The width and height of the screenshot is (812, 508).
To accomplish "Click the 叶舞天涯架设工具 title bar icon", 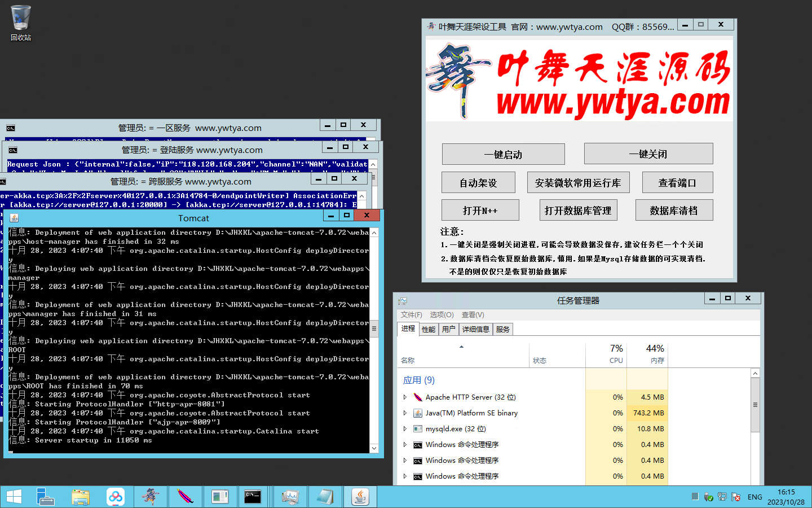I will tap(431, 27).
